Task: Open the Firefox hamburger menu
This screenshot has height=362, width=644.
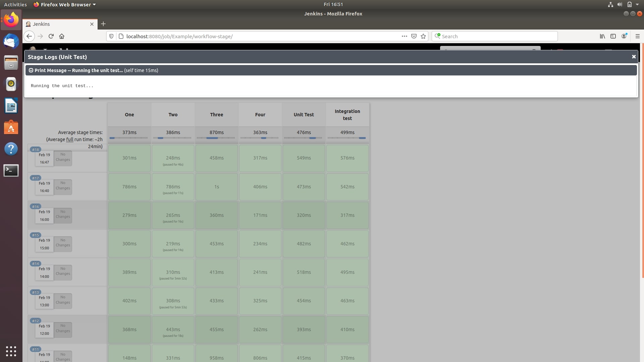Action: click(x=637, y=36)
